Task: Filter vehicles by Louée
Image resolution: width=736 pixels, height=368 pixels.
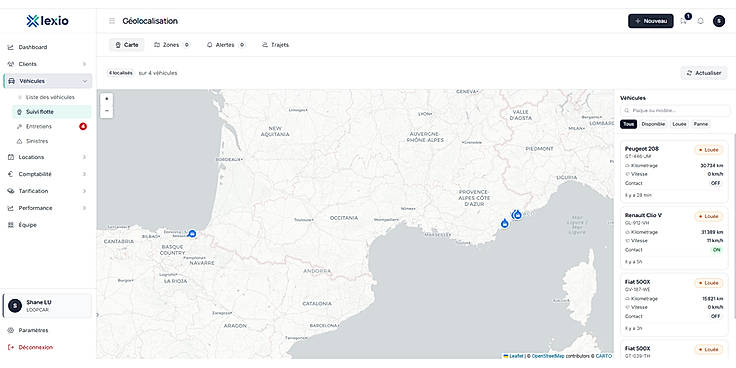Action: [679, 124]
